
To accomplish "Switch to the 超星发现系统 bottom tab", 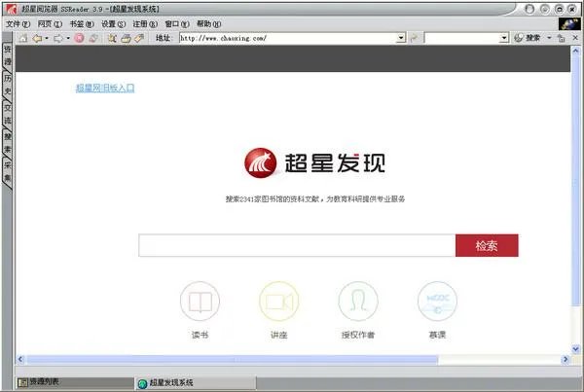I will pyautogui.click(x=196, y=382).
